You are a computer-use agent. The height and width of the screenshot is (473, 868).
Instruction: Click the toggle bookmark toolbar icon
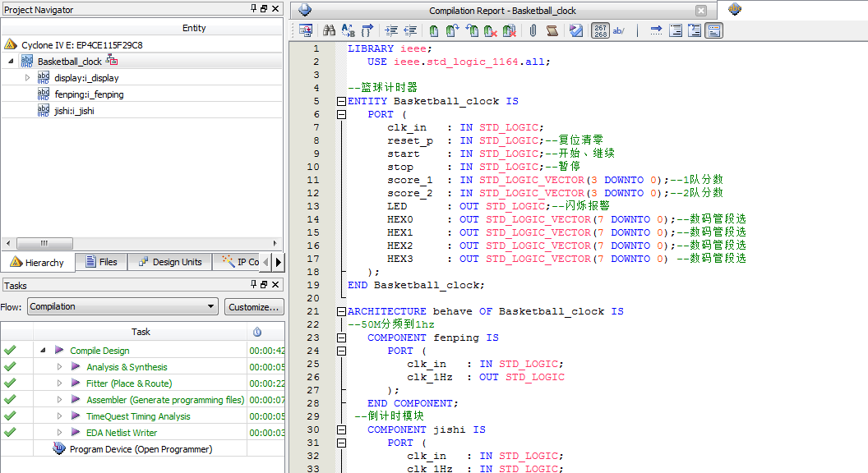click(x=433, y=31)
